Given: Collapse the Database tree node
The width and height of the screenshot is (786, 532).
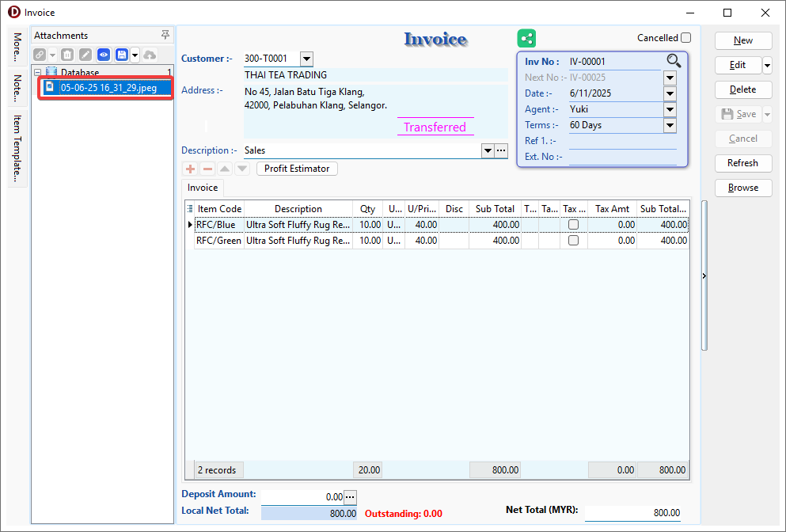Looking at the screenshot, I should [x=37, y=72].
